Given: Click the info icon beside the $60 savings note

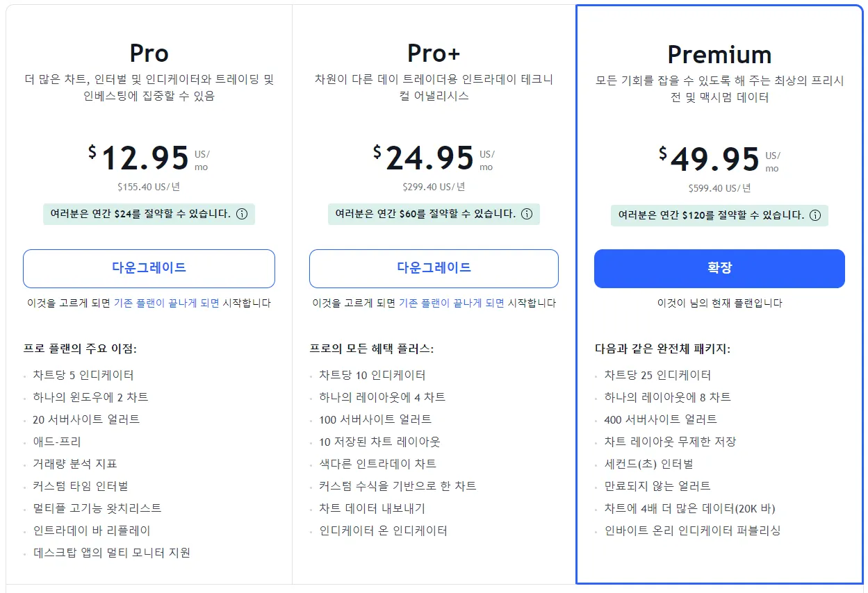Looking at the screenshot, I should [x=527, y=214].
